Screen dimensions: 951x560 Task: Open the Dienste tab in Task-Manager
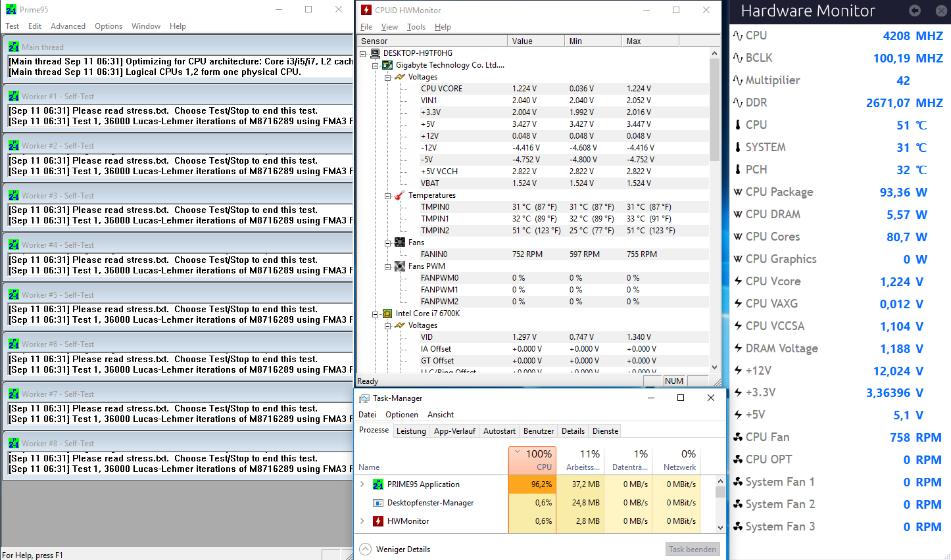coord(605,431)
